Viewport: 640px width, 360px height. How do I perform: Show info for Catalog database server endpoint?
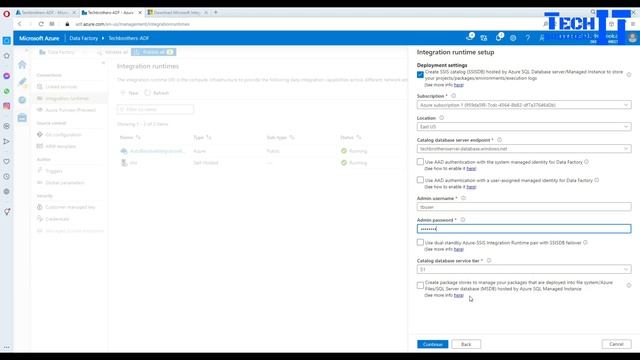(x=499, y=140)
